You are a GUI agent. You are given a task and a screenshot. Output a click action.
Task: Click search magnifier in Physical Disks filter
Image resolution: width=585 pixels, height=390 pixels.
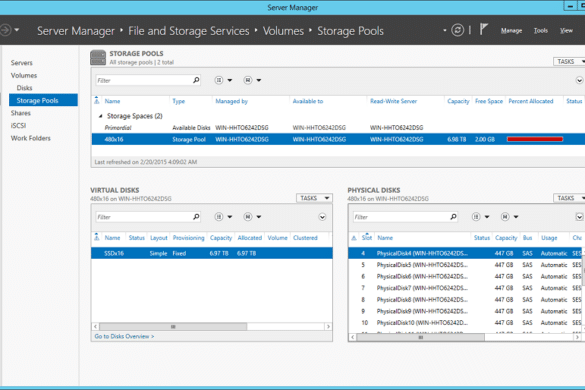(453, 216)
